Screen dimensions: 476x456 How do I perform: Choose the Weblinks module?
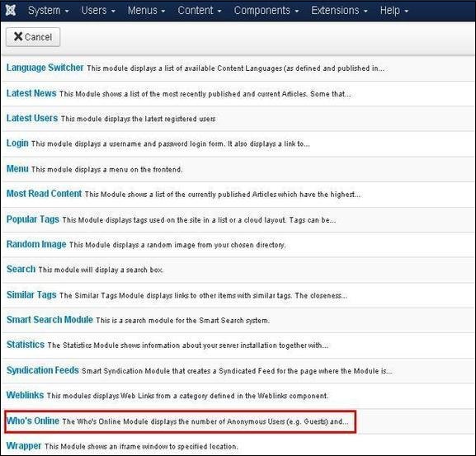[x=25, y=395]
